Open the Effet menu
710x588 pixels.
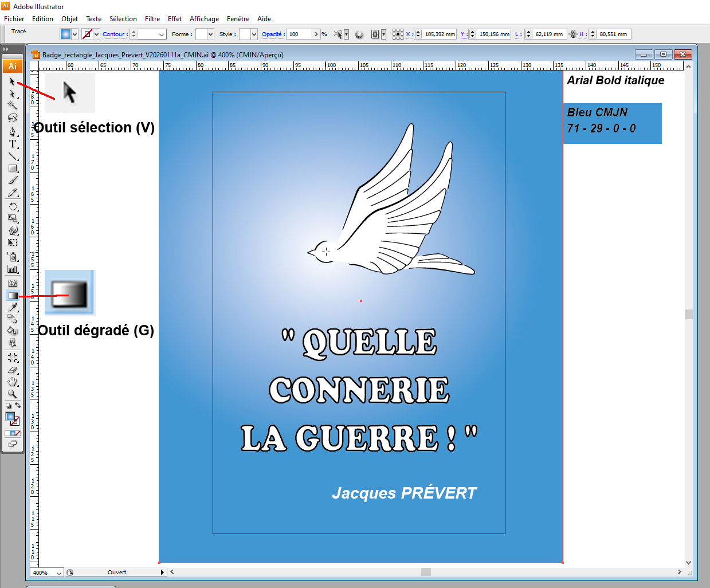174,19
